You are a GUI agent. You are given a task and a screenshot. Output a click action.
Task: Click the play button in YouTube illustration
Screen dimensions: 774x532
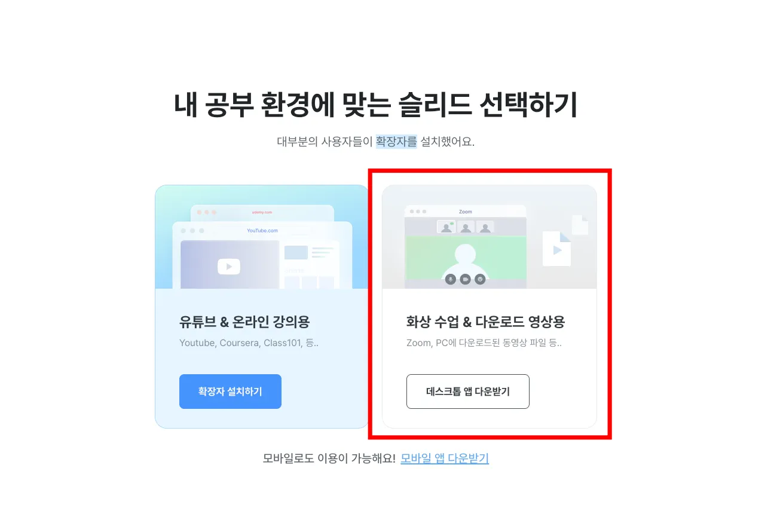pyautogui.click(x=229, y=267)
